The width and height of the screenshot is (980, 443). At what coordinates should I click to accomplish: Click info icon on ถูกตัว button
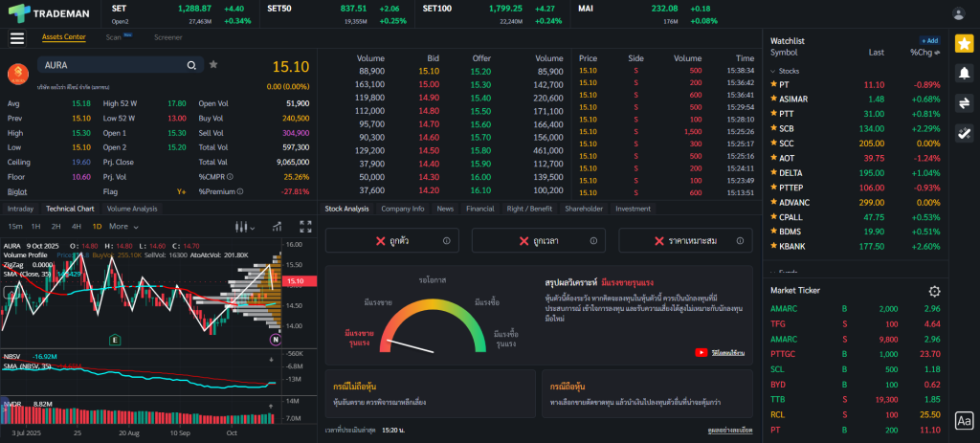(x=446, y=240)
